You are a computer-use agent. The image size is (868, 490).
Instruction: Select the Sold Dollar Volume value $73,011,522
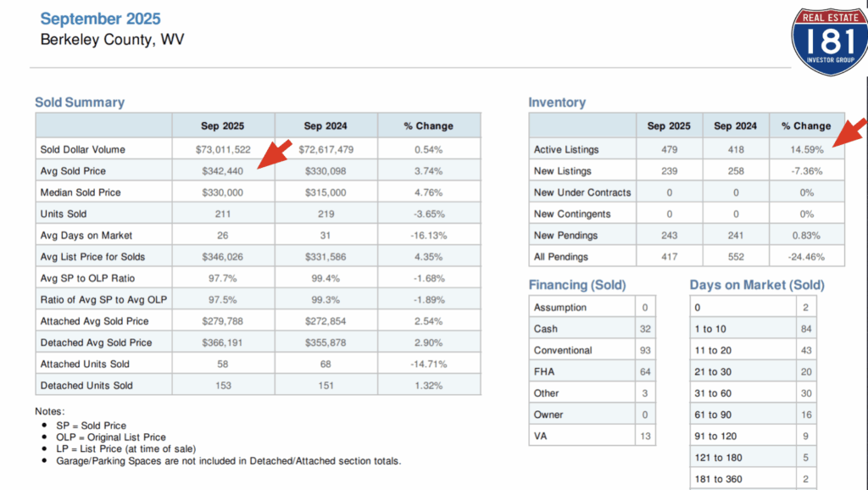(222, 149)
